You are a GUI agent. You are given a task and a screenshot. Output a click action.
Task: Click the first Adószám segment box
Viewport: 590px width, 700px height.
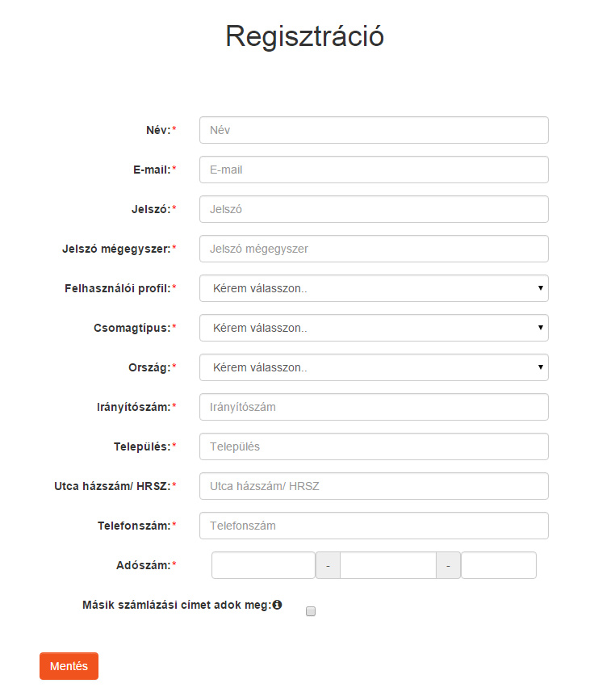pos(263,565)
